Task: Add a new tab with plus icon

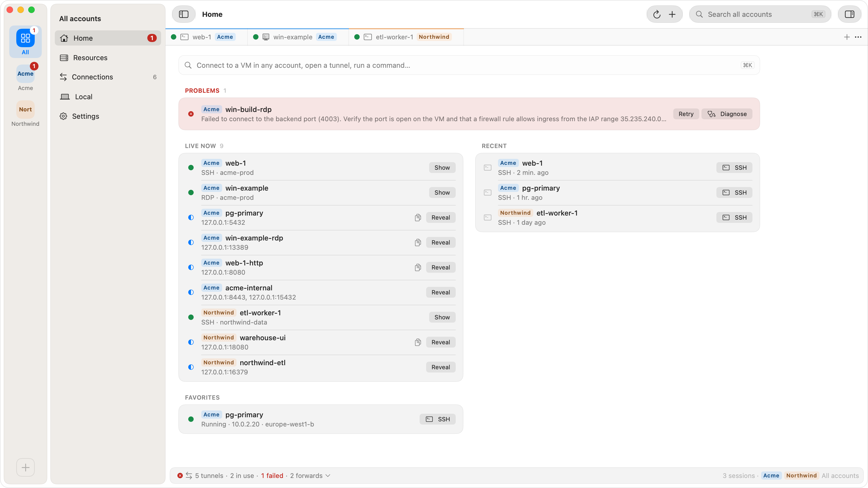Action: pos(847,37)
